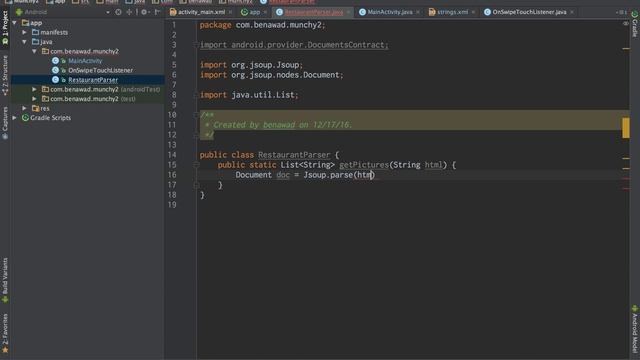Close the RestaurantParser.java tab
640x360 pixels.
tap(348, 12)
